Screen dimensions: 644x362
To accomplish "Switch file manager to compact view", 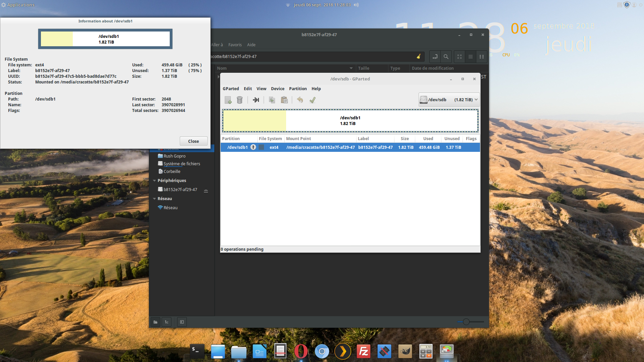I will tap(482, 57).
